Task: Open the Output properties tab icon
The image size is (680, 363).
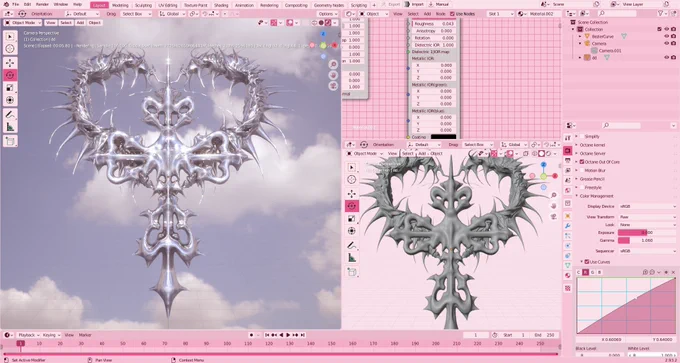Action: coord(568,160)
